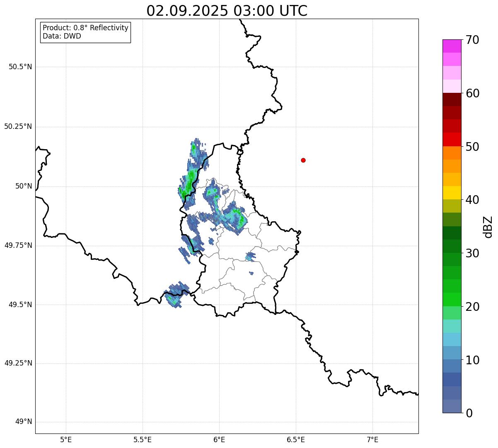The image size is (498, 448).
Task: Click the bright red colorbar segment below 55
Action: pos(452,139)
